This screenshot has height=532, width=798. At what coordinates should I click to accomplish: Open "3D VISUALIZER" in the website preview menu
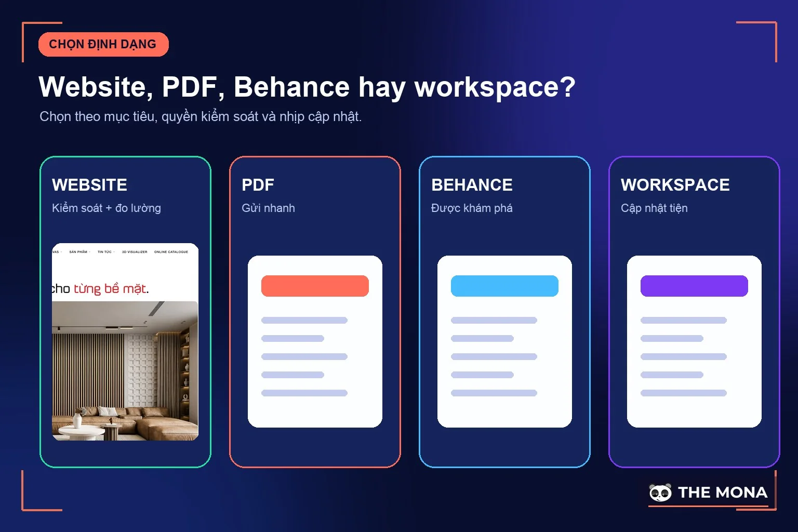135,252
